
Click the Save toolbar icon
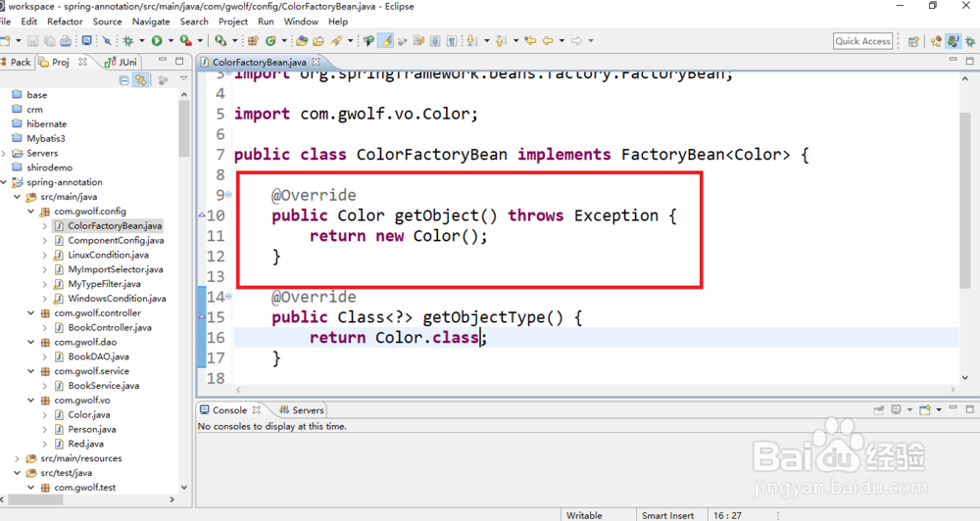pos(33,40)
